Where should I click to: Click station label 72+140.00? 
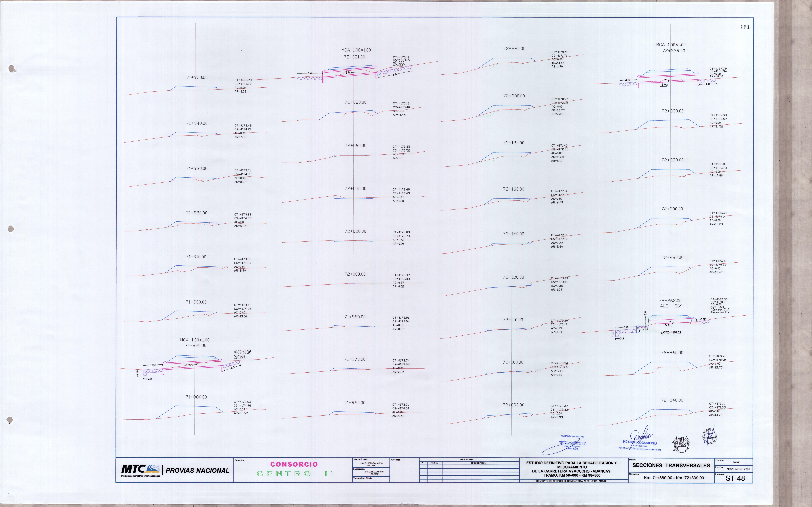513,234
